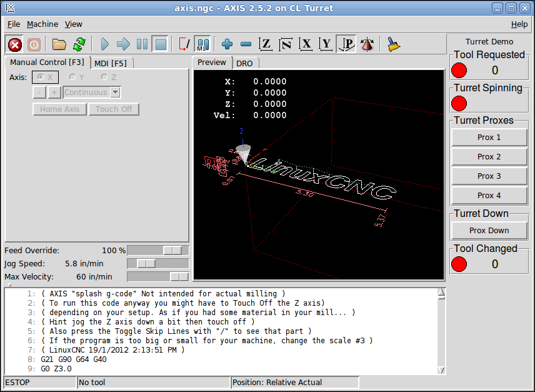Open the Continuous jog increment dropdown
The width and height of the screenshot is (535, 392).
116,92
